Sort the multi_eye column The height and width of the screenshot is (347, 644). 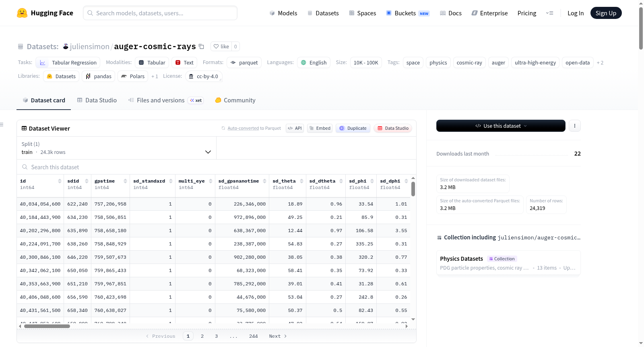point(211,181)
